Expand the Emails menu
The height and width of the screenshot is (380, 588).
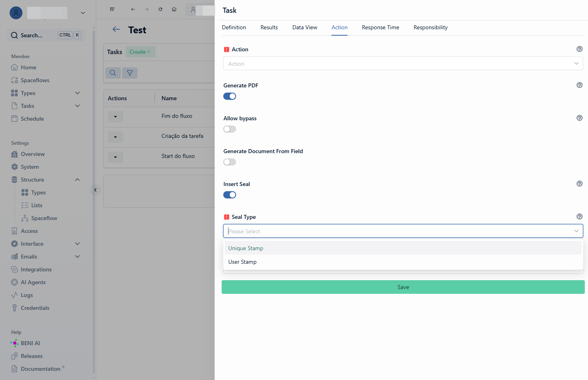[x=77, y=257]
